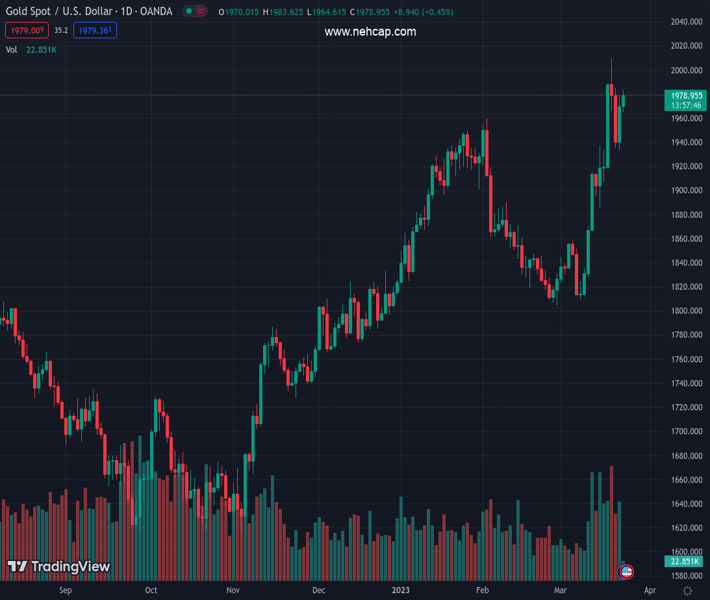Click the 1800.000 level on price axis
The height and width of the screenshot is (600, 710).
pos(685,311)
